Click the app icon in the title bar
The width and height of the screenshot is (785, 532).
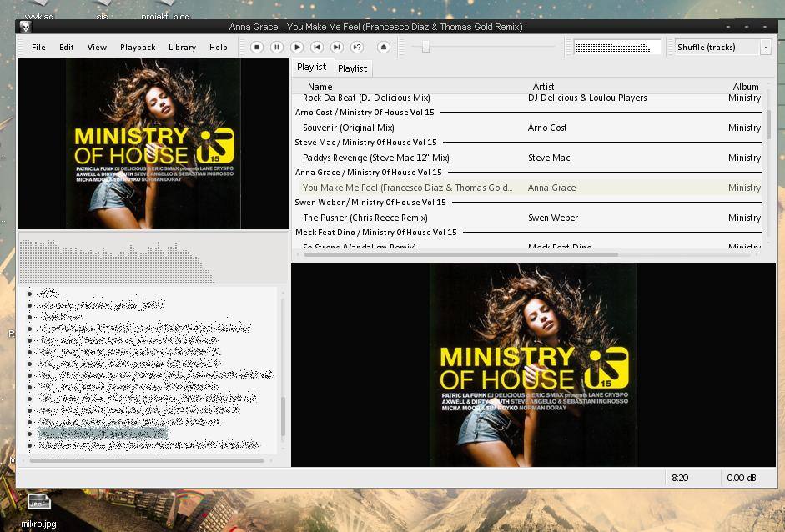25,27
